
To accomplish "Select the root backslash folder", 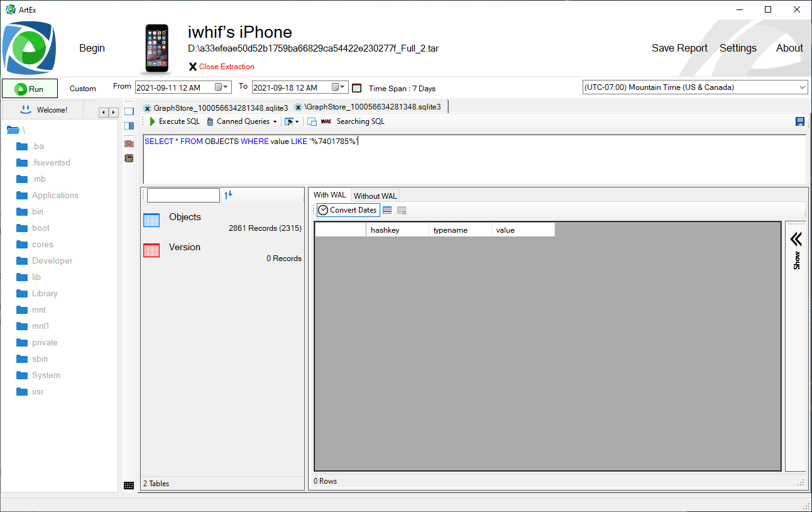I will pos(16,130).
